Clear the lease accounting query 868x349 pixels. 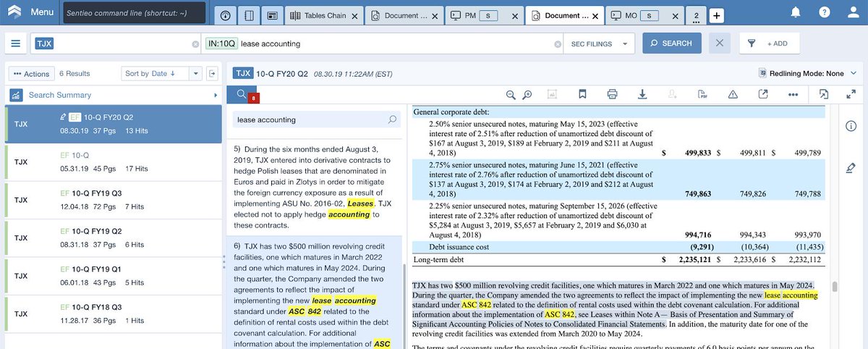point(558,44)
